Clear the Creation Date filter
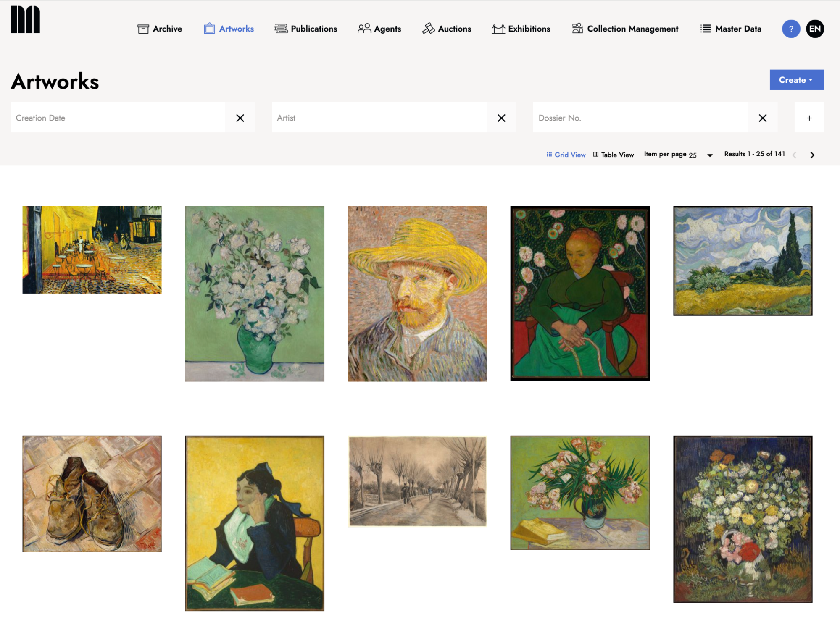 240,118
